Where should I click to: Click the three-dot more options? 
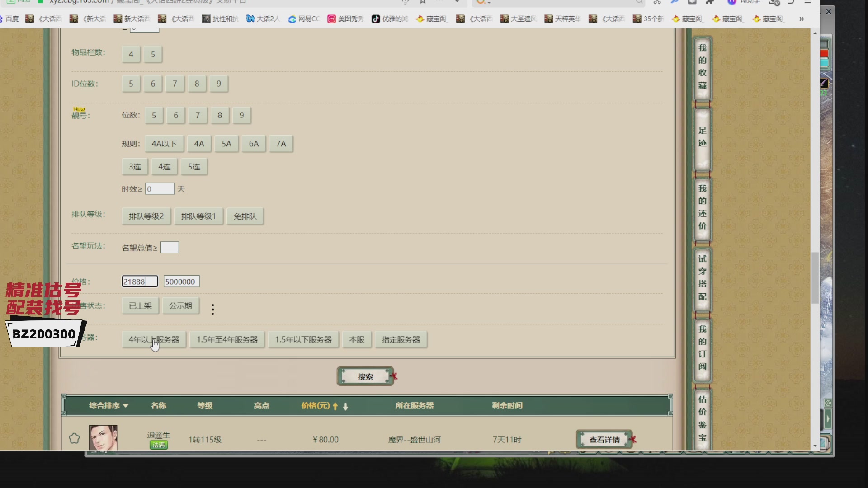pos(212,309)
